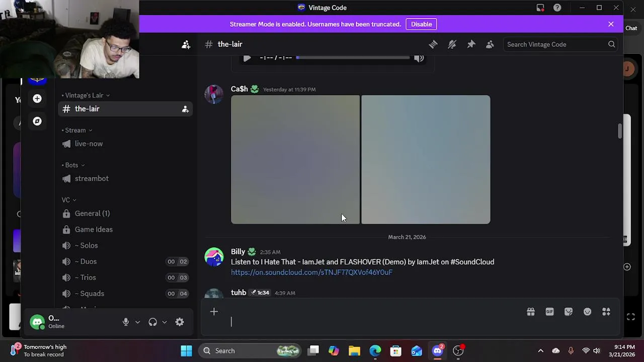
Task: Open microphone input options arrow
Action: pyautogui.click(x=137, y=322)
